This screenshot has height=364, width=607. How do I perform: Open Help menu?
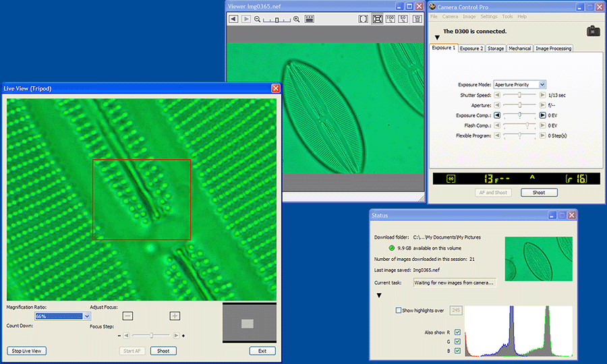click(522, 17)
